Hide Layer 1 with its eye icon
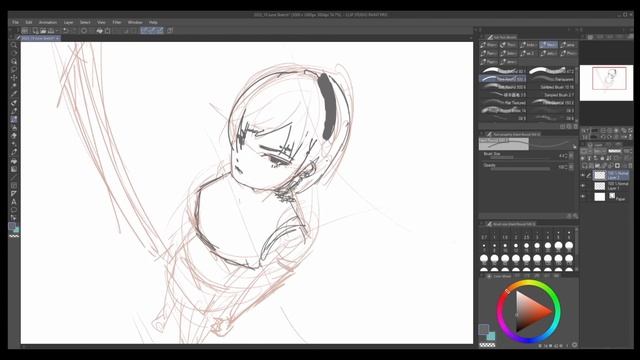The image size is (640, 360). pyautogui.click(x=583, y=186)
